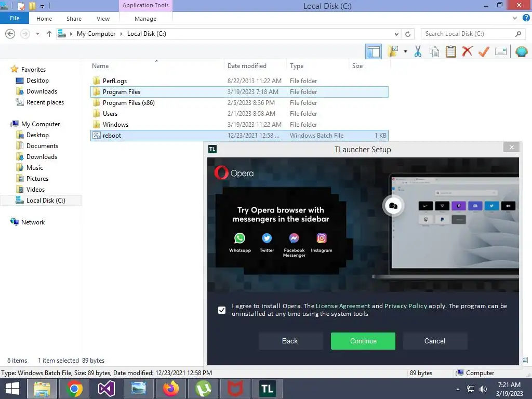Image resolution: width=532 pixels, height=399 pixels.
Task: Select the reboot batch file
Action: click(239, 136)
